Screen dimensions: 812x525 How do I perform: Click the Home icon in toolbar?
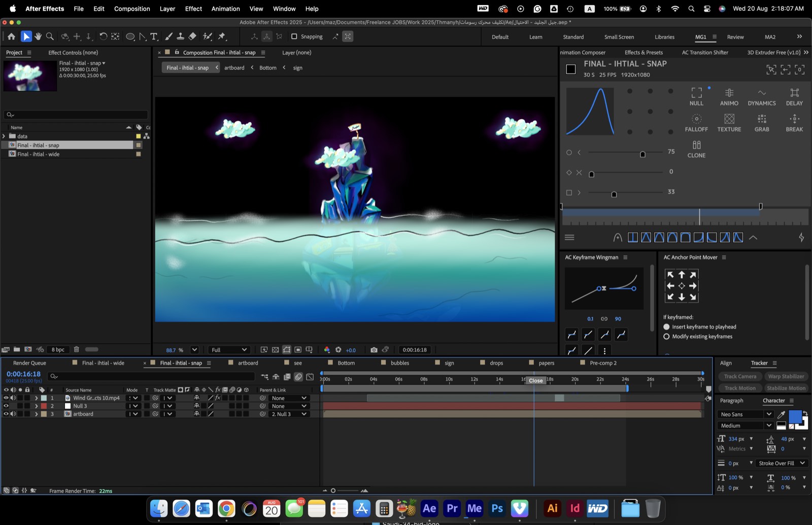11,37
